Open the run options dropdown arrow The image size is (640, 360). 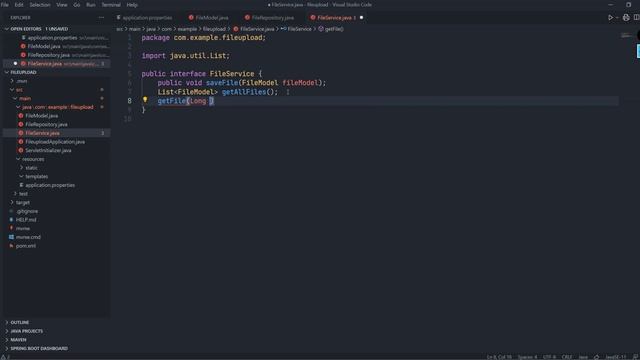coord(617,18)
